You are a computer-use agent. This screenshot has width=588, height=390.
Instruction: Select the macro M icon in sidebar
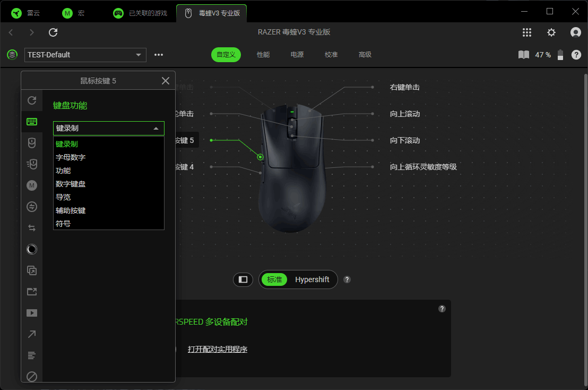point(32,185)
